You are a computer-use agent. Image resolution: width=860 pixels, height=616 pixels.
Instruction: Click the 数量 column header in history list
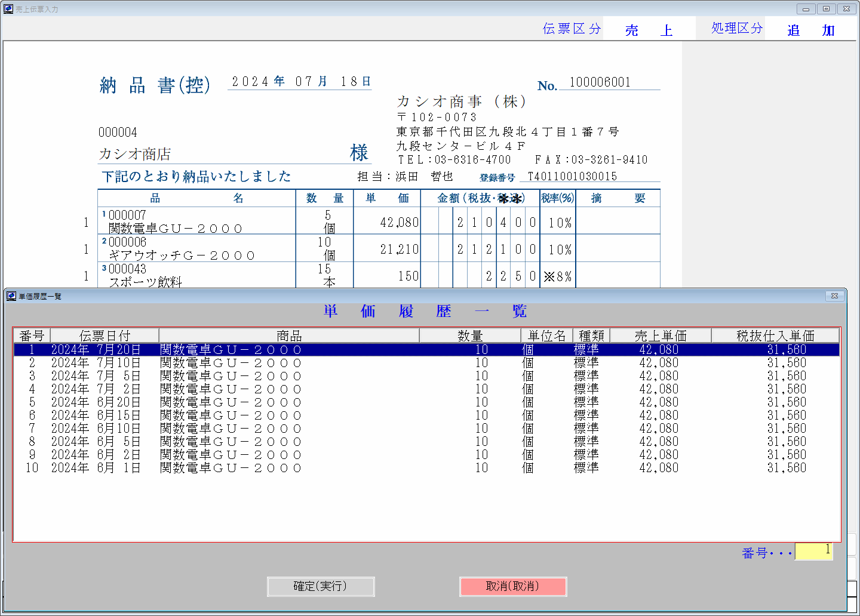click(469, 335)
